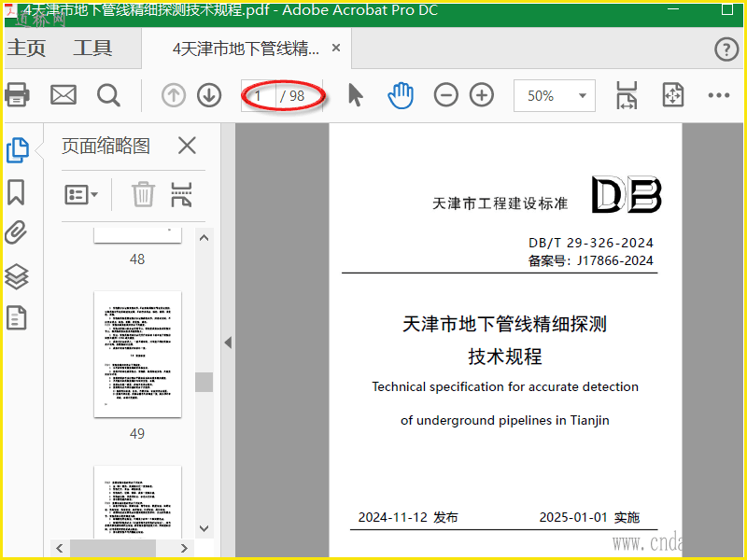
Task: Open the document page icon panel below layers
Action: coord(17,317)
